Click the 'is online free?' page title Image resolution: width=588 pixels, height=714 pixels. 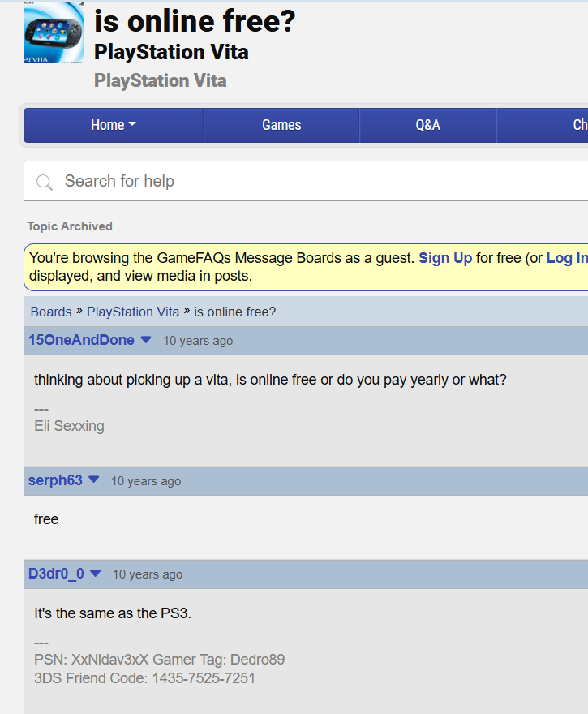click(195, 21)
